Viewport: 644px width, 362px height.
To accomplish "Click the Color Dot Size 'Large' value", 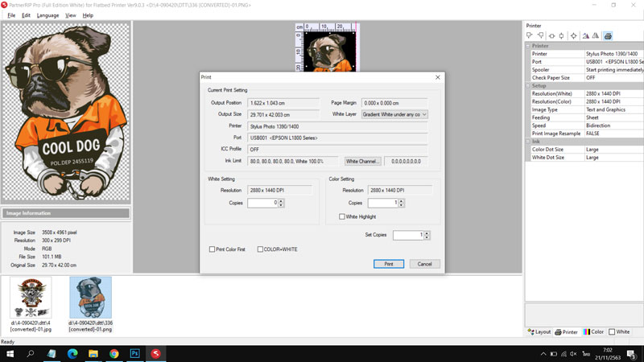I will point(592,150).
